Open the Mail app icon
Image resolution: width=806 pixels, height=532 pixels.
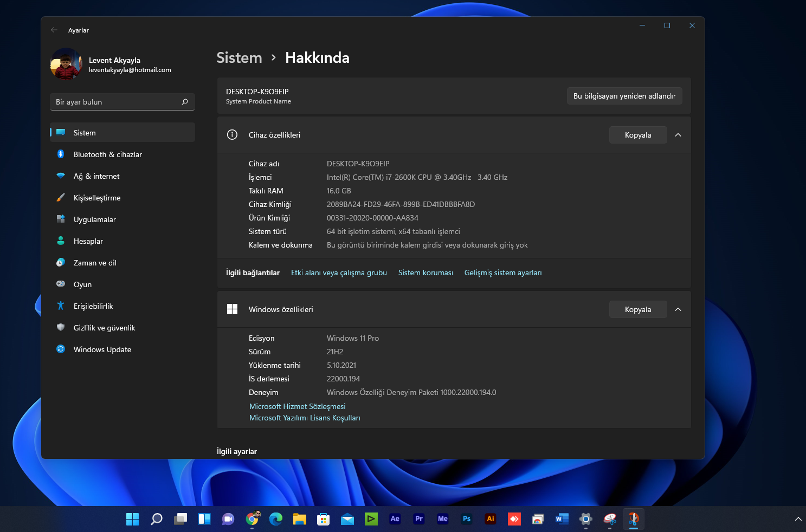coord(347,519)
